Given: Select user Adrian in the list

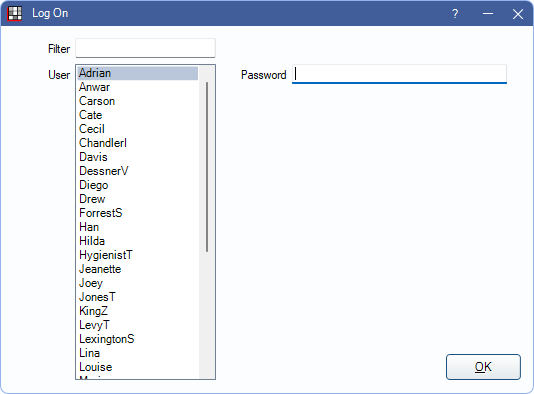Looking at the screenshot, I should pyautogui.click(x=138, y=73).
